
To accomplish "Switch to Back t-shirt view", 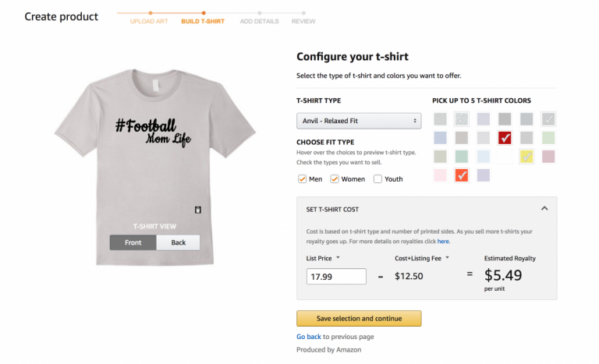I will click(x=179, y=242).
